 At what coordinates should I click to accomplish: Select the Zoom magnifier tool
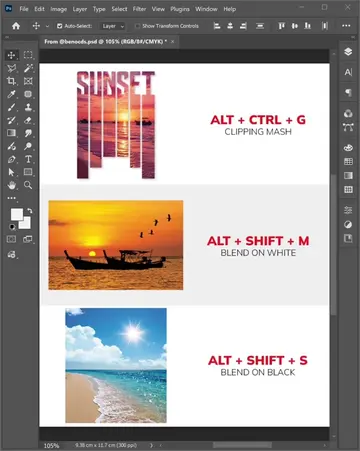pyautogui.click(x=28, y=185)
